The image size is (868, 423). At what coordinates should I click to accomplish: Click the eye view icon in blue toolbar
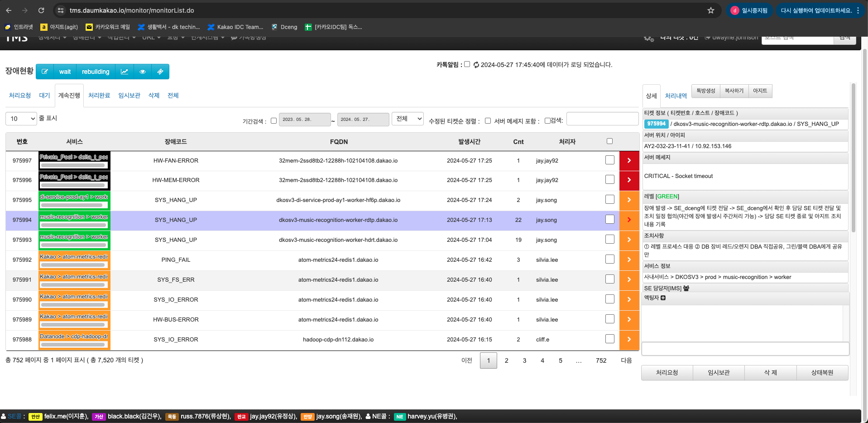click(x=143, y=72)
